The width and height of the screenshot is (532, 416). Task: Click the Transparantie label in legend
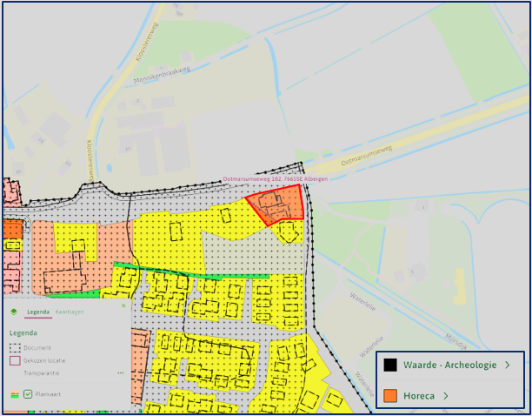tap(42, 372)
